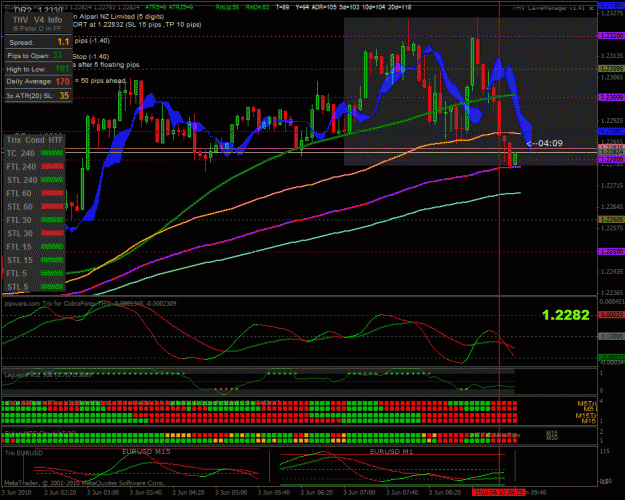Click the FTL 5 row label
The image size is (625, 500).
coord(17,274)
